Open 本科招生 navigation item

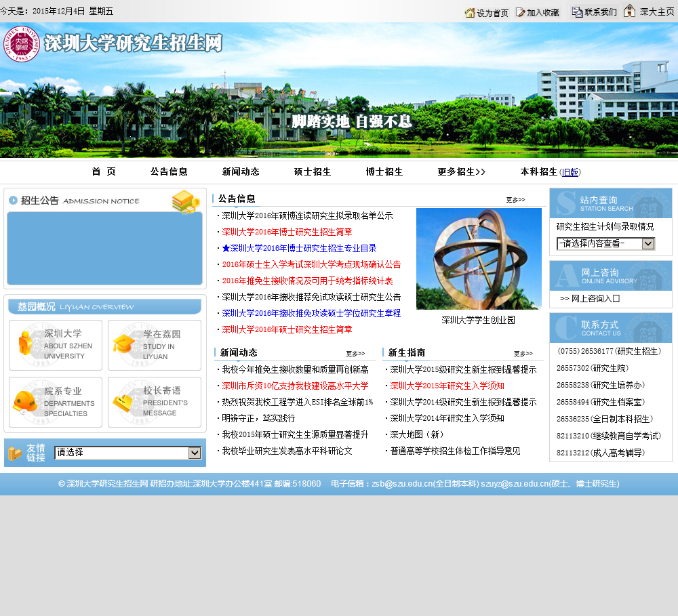point(539,171)
